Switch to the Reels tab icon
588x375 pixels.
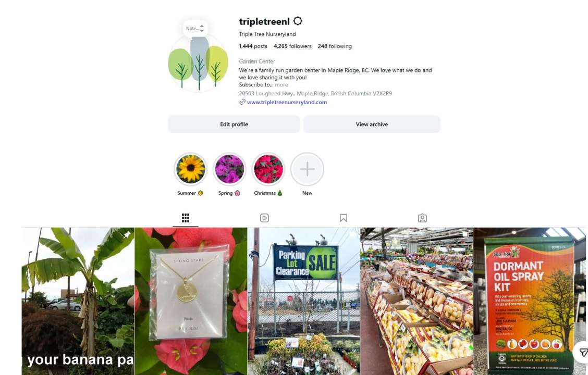(264, 218)
